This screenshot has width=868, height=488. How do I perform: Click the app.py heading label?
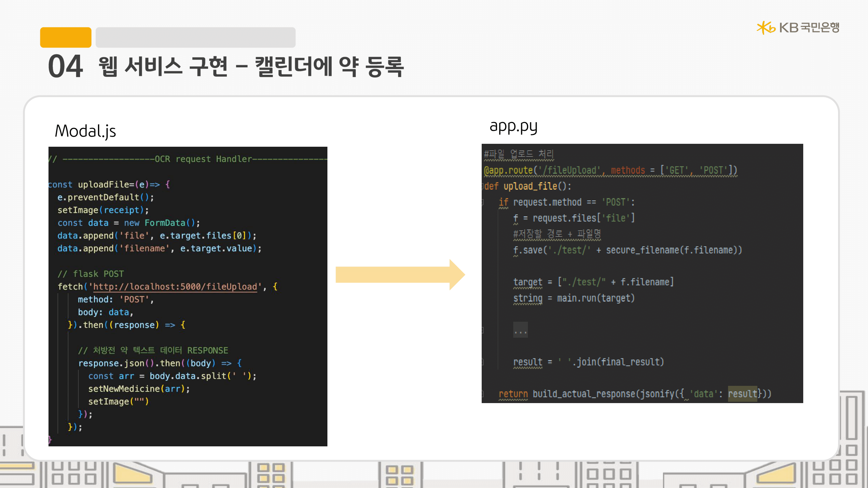(x=513, y=127)
